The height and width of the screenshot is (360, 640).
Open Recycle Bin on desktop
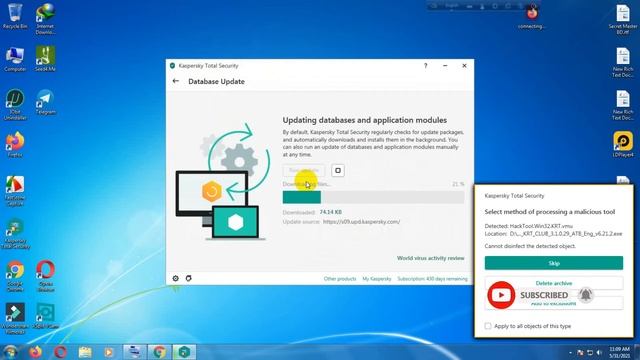(x=15, y=16)
